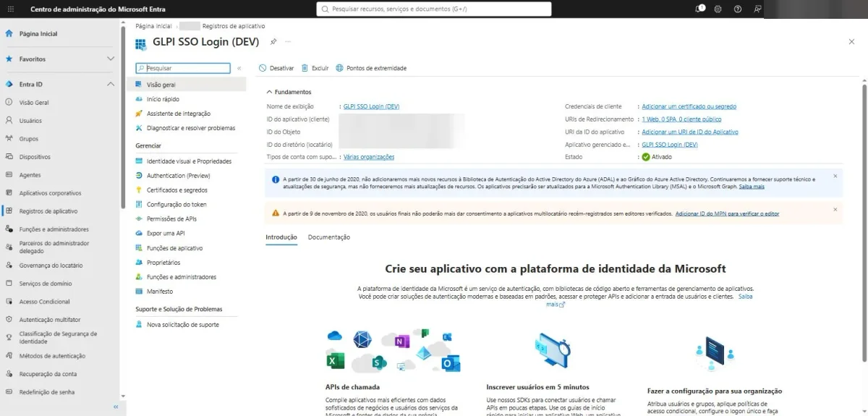Focus the top resource search bar

point(434,9)
